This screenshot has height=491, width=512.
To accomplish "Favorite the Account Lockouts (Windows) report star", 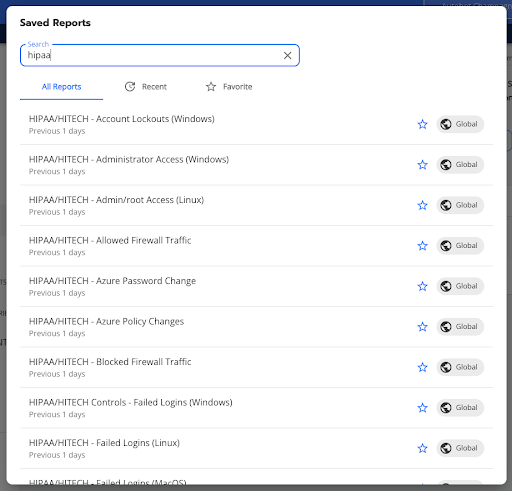I will 422,124.
